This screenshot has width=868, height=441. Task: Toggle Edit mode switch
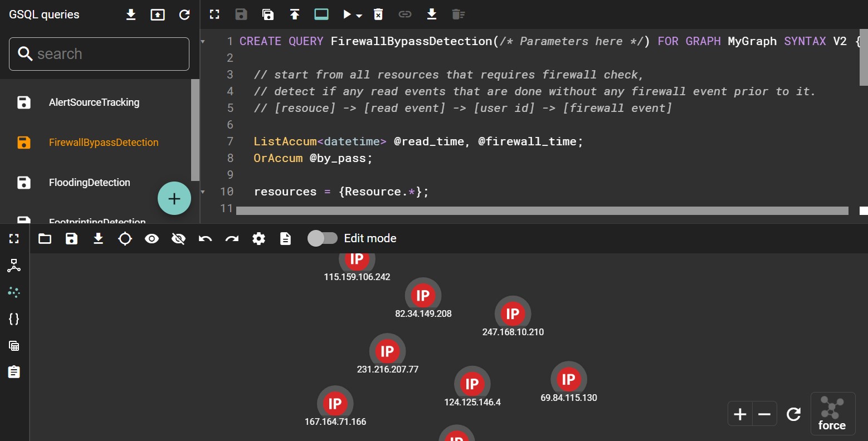click(x=323, y=238)
